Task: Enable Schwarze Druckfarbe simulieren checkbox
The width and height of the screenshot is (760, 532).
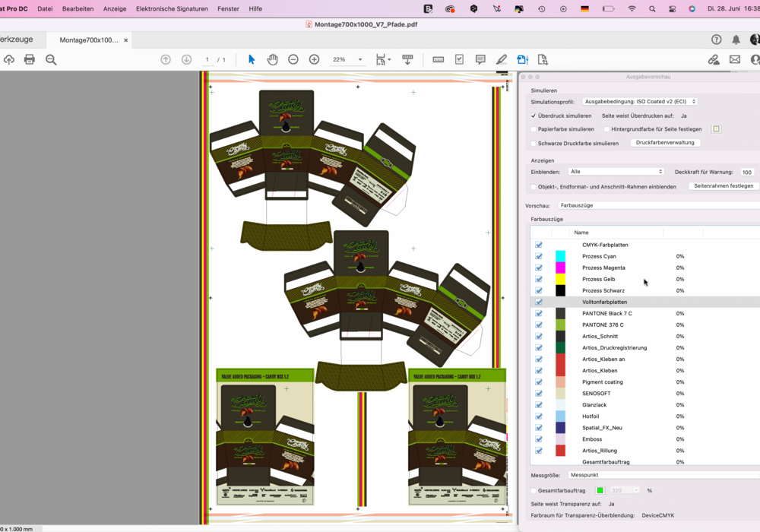Action: pyautogui.click(x=534, y=144)
